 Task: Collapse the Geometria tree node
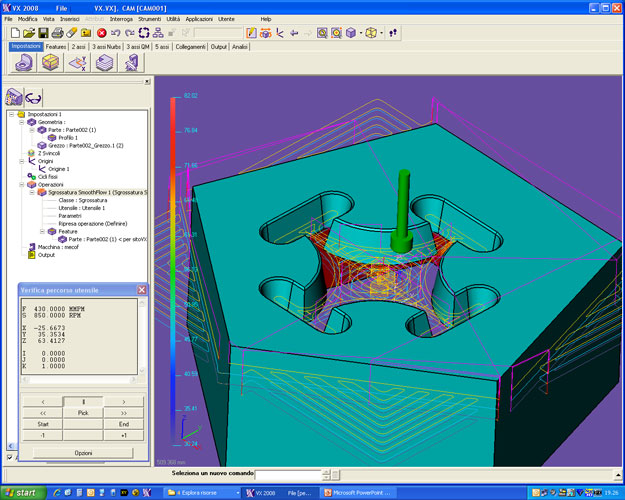pos(19,122)
